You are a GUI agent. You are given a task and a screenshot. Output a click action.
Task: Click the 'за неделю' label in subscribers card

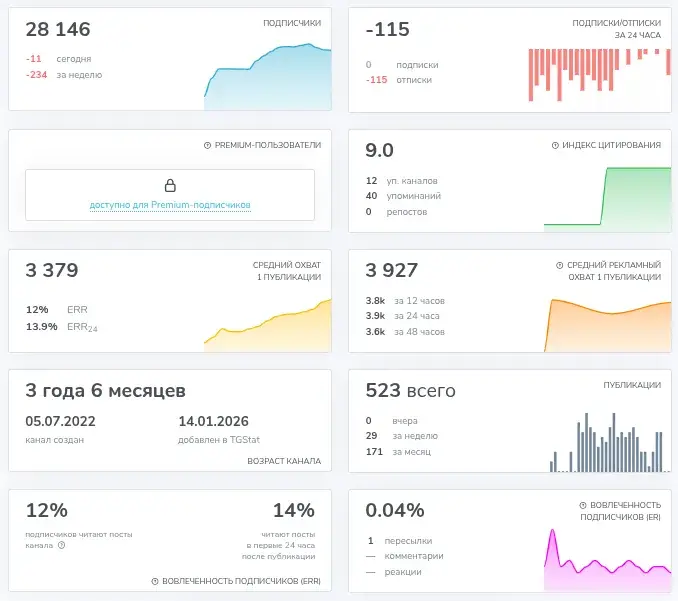tap(79, 75)
